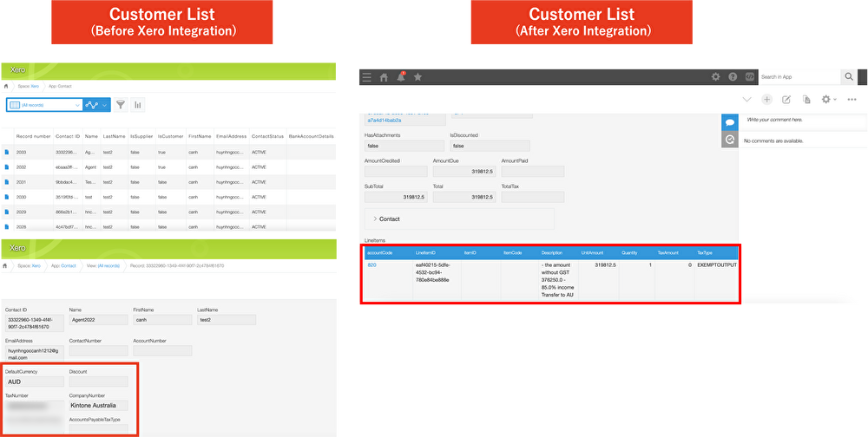Image resolution: width=868 pixels, height=437 pixels.
Task: Click the home icon in dark header
Action: tap(384, 77)
